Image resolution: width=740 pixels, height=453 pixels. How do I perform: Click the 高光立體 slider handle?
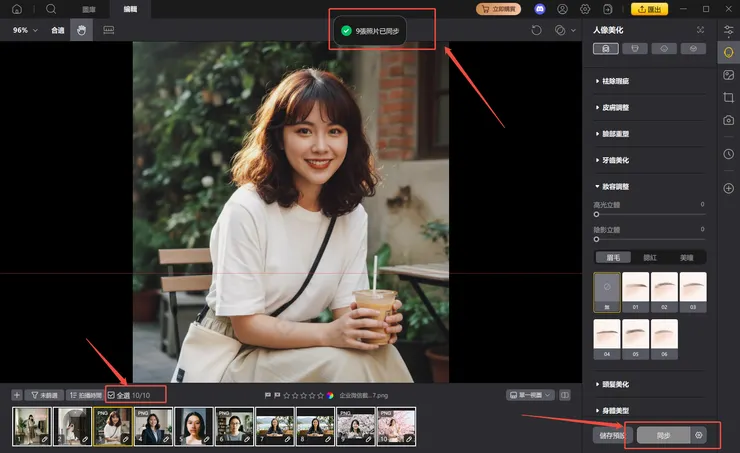point(597,213)
